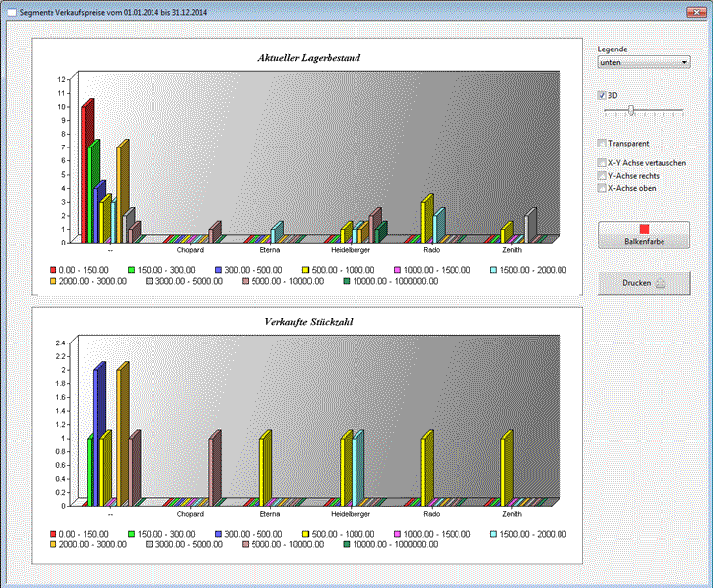Click yellow 500.00 - 1000.00 legend swatch, bottom chart

point(306,534)
